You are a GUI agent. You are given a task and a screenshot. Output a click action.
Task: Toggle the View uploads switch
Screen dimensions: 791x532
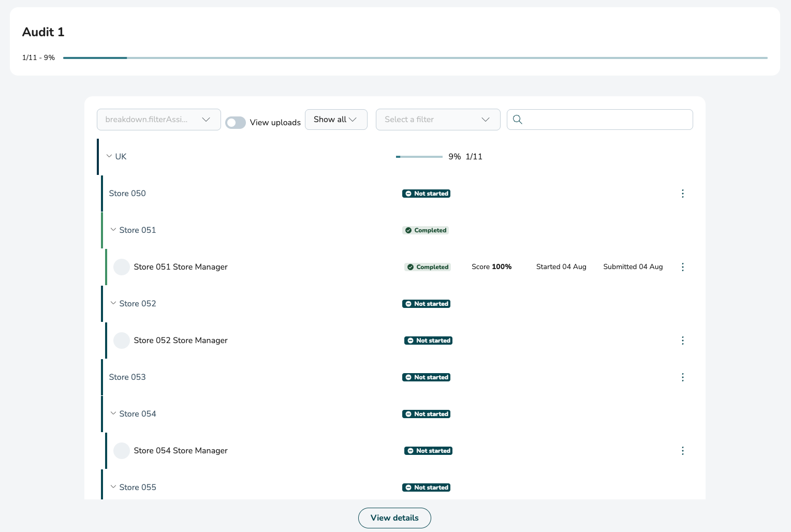236,123
